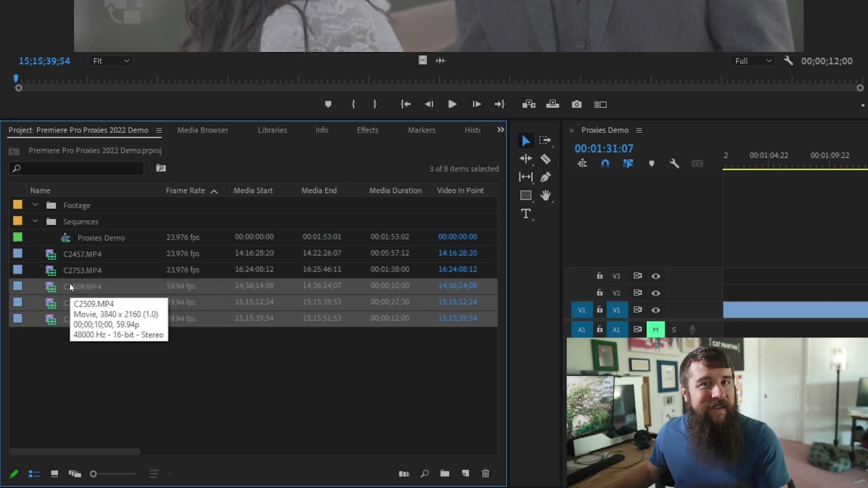The height and width of the screenshot is (488, 868).
Task: Toggle V1 track output eye
Action: pos(656,310)
